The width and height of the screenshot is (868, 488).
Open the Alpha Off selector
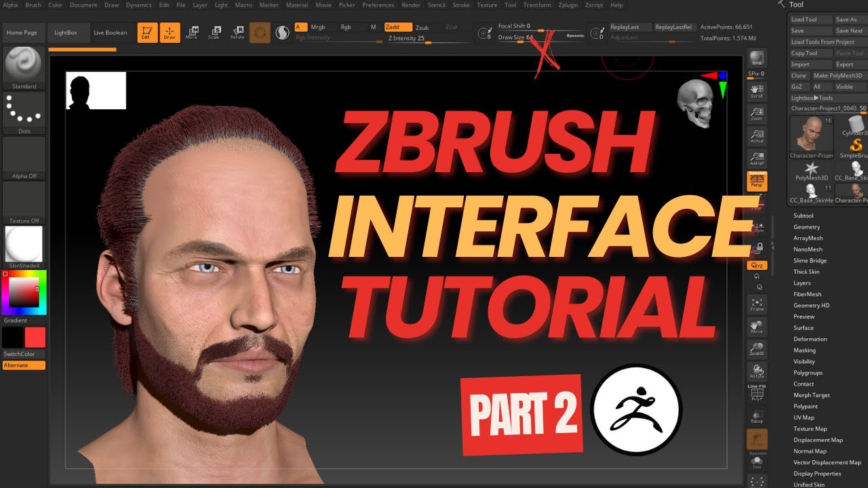click(x=24, y=157)
